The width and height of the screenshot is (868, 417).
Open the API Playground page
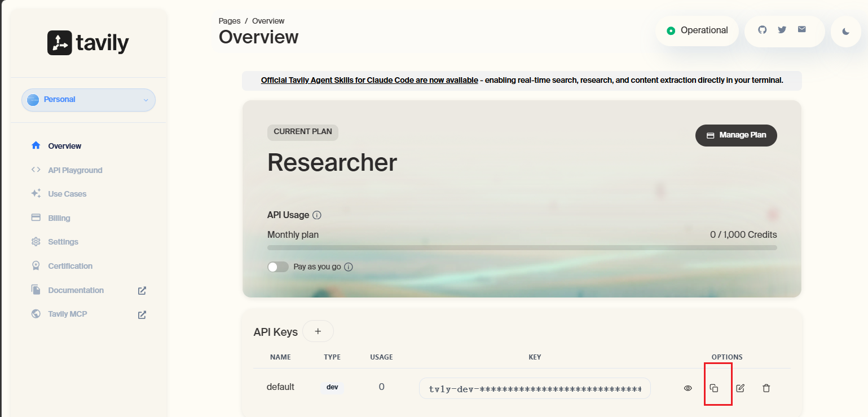tap(75, 170)
